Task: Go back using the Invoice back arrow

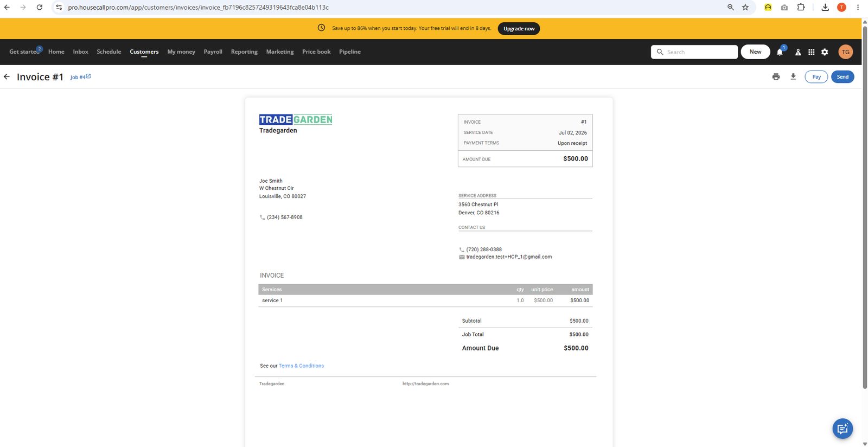Action: coord(7,77)
